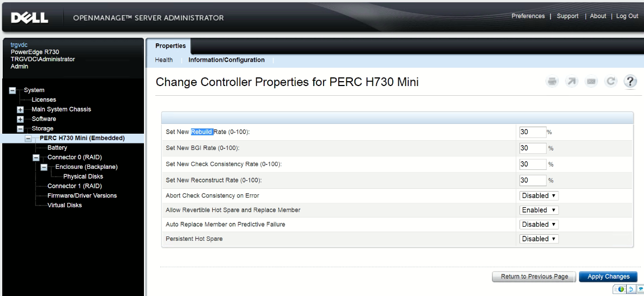The width and height of the screenshot is (644, 296).
Task: Click the Refresh icon
Action: [611, 82]
